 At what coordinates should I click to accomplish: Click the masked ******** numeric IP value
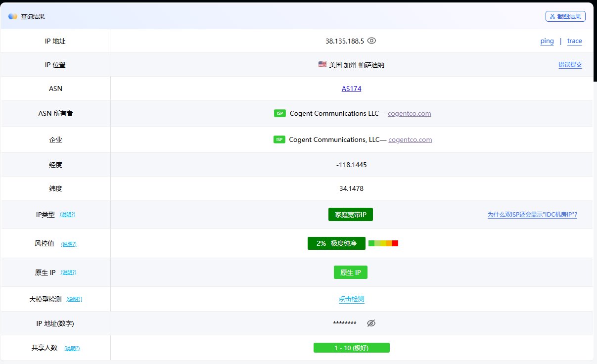345,324
